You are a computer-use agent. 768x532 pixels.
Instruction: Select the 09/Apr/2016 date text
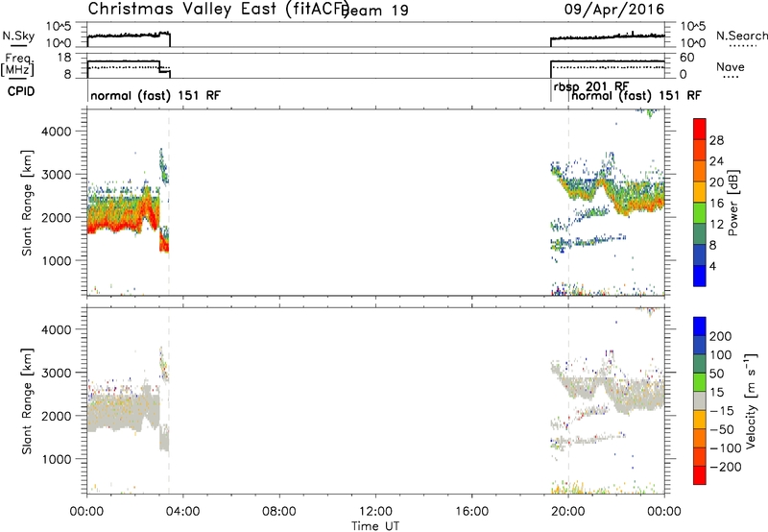click(614, 10)
